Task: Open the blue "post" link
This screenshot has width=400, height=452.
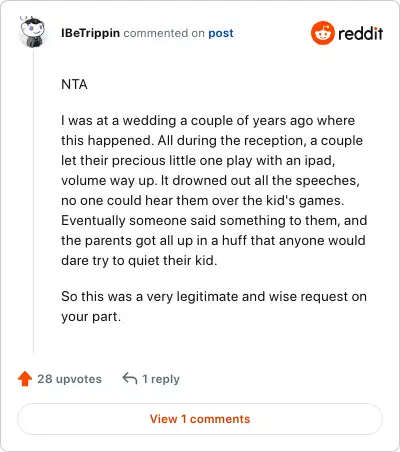Action: tap(221, 33)
